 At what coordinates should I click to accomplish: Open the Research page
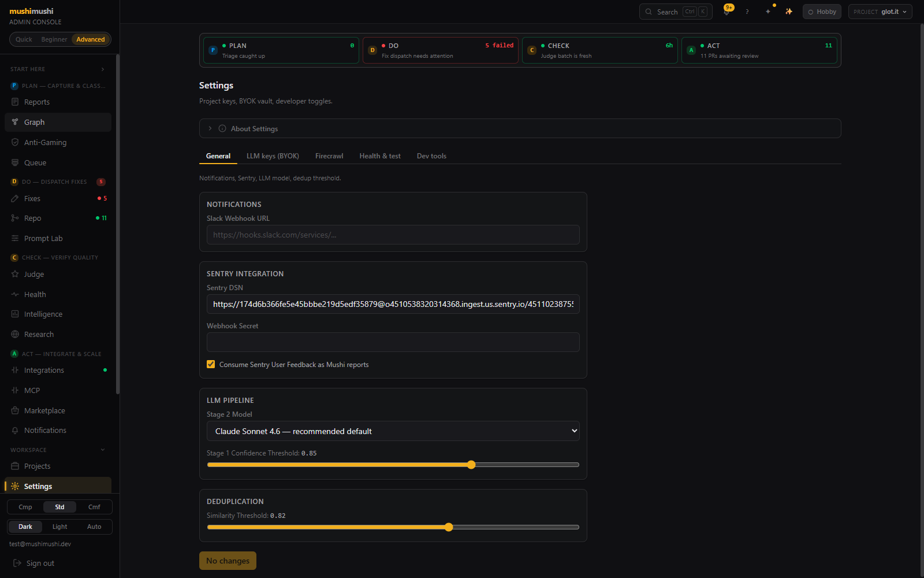(x=58, y=334)
